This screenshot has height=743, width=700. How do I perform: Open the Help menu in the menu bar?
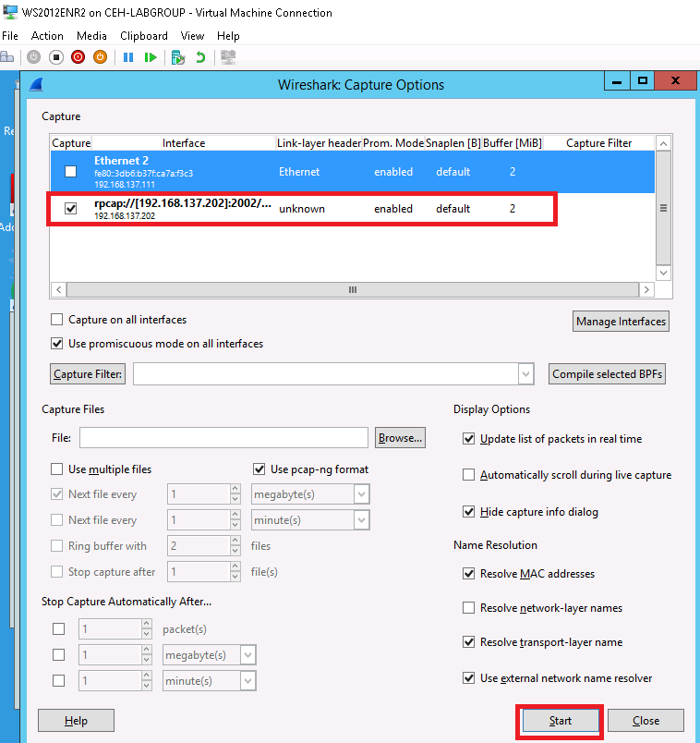pos(228,36)
